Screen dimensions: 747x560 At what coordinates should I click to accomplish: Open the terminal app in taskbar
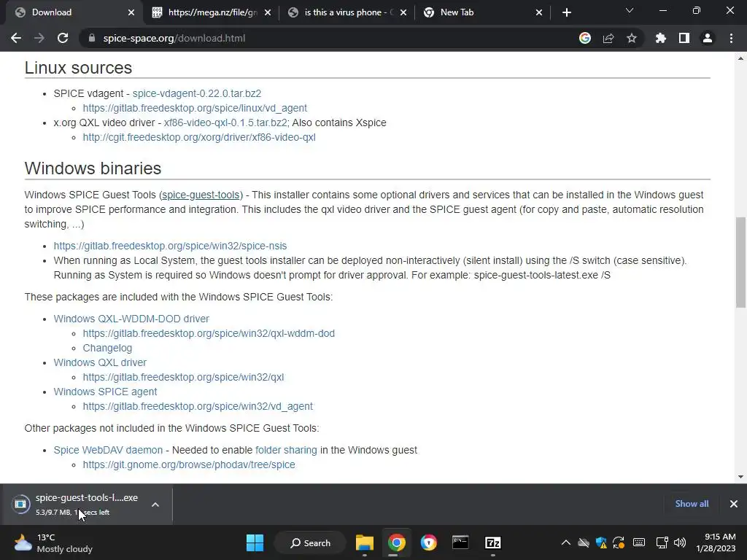(460, 542)
